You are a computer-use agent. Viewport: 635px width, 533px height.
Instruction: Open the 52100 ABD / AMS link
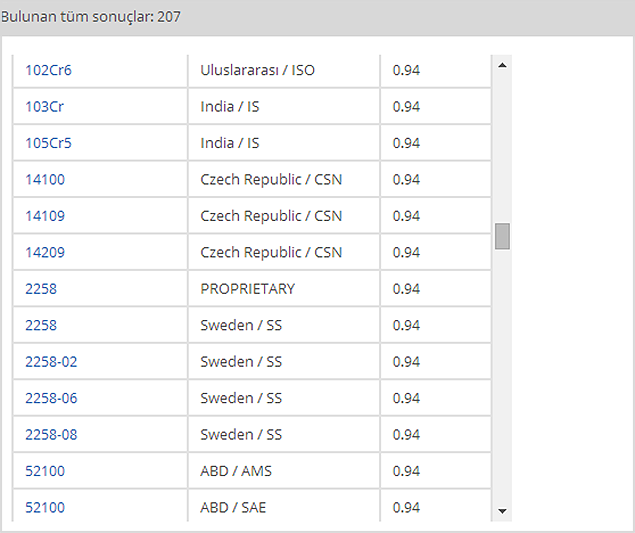click(x=45, y=471)
